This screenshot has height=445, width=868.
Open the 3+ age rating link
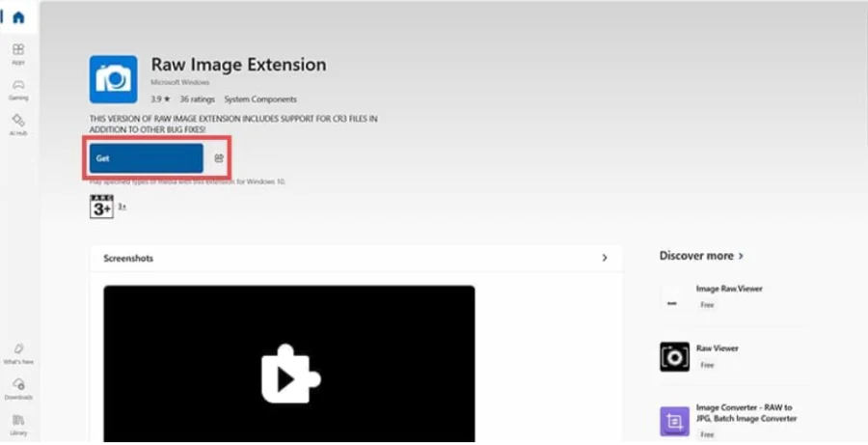(x=122, y=207)
